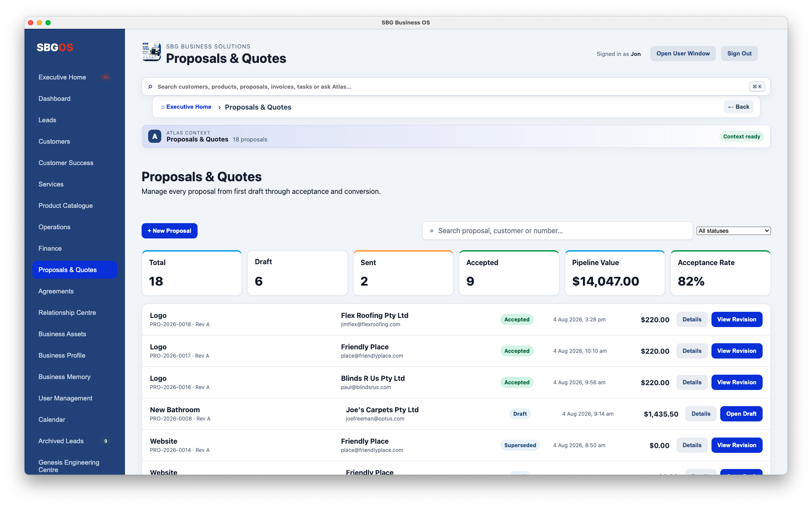The width and height of the screenshot is (812, 507).
Task: Open Draft for New Bathroom proposal
Action: pyautogui.click(x=741, y=414)
